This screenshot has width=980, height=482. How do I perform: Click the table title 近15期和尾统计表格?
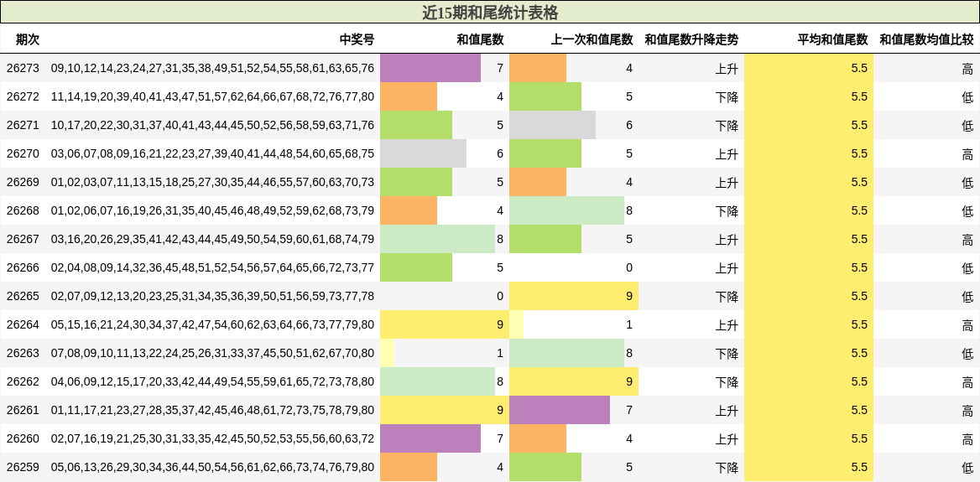(x=490, y=13)
